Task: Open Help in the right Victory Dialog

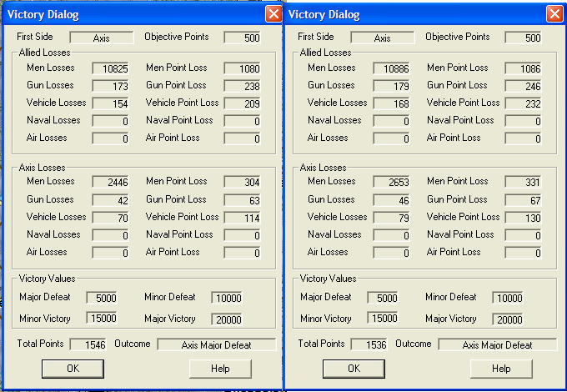Action: point(501,369)
